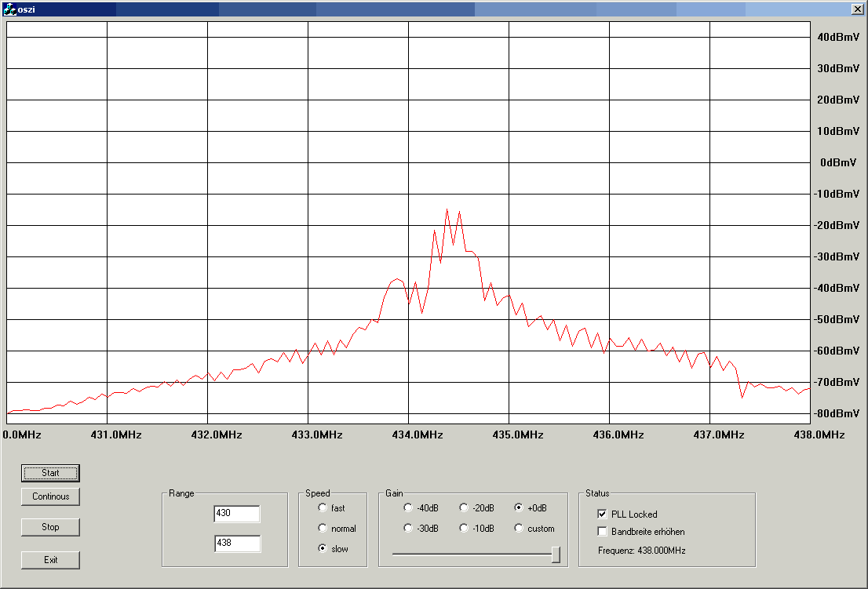Click the Frequenz: 438.000MHz status text
Screen dimensions: 868x589
point(642,551)
